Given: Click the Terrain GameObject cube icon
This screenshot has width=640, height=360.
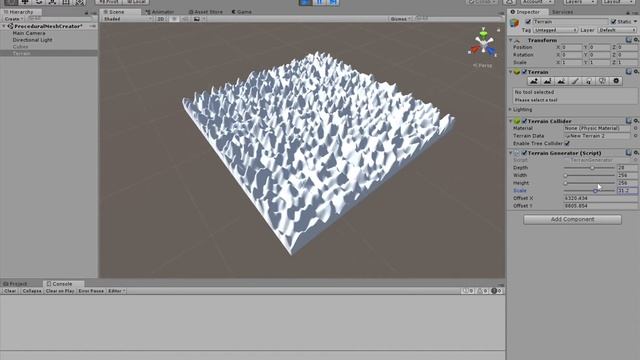Looking at the screenshot, I should (x=515, y=23).
